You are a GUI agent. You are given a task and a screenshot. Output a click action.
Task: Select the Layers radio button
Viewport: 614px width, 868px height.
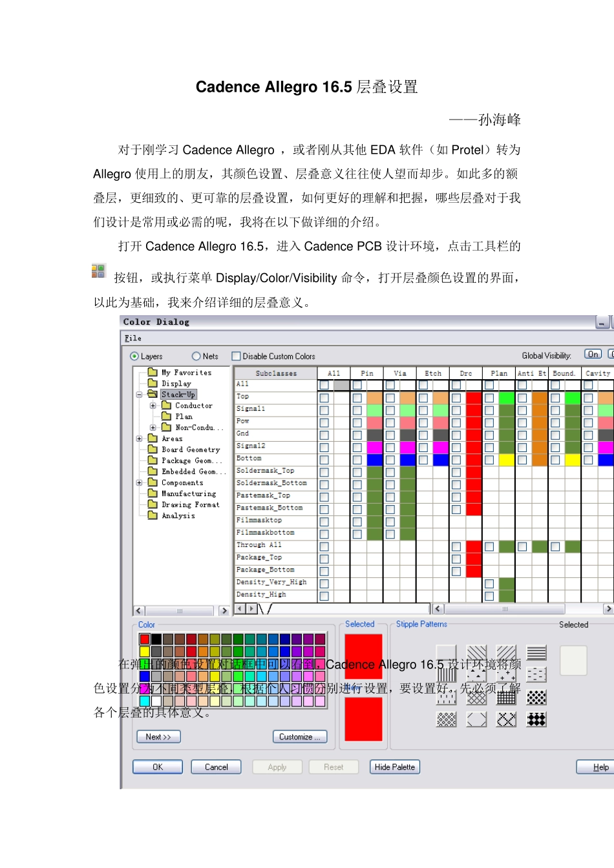(134, 356)
